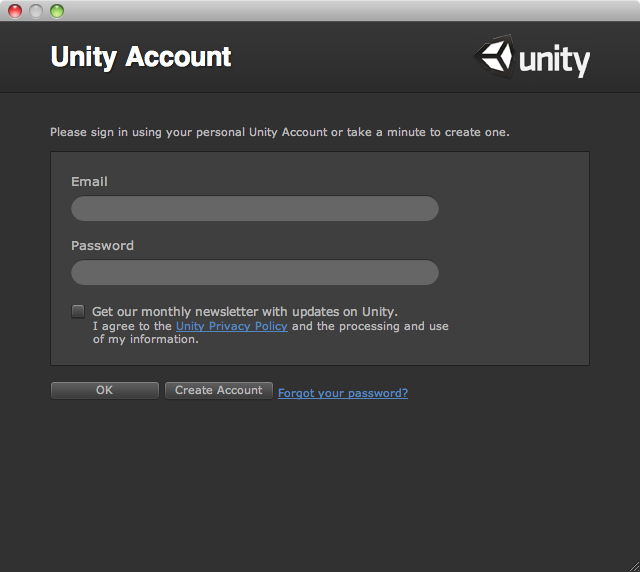Click the Email field label
This screenshot has height=572, width=640.
[x=89, y=181]
